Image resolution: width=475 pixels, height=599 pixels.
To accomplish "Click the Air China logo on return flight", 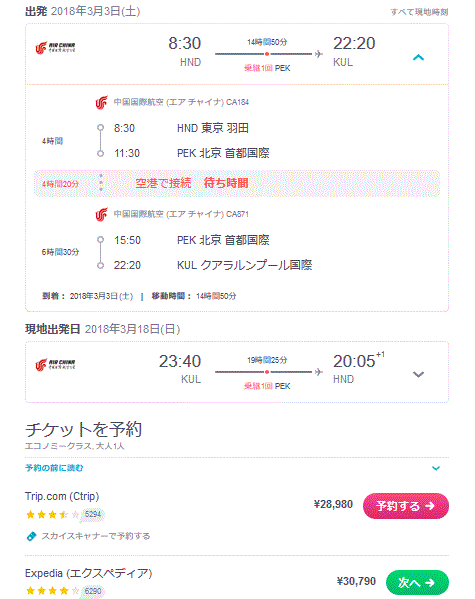I will (x=55, y=365).
